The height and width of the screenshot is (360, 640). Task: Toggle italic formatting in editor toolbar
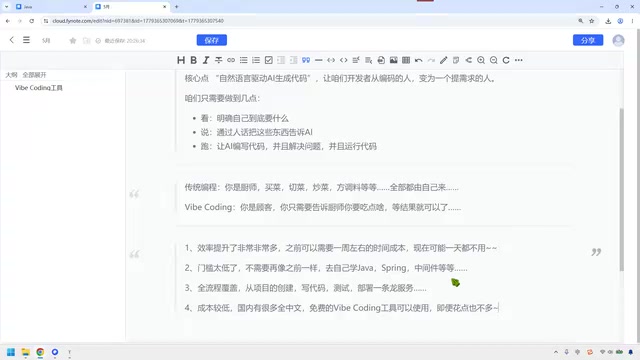point(206,60)
